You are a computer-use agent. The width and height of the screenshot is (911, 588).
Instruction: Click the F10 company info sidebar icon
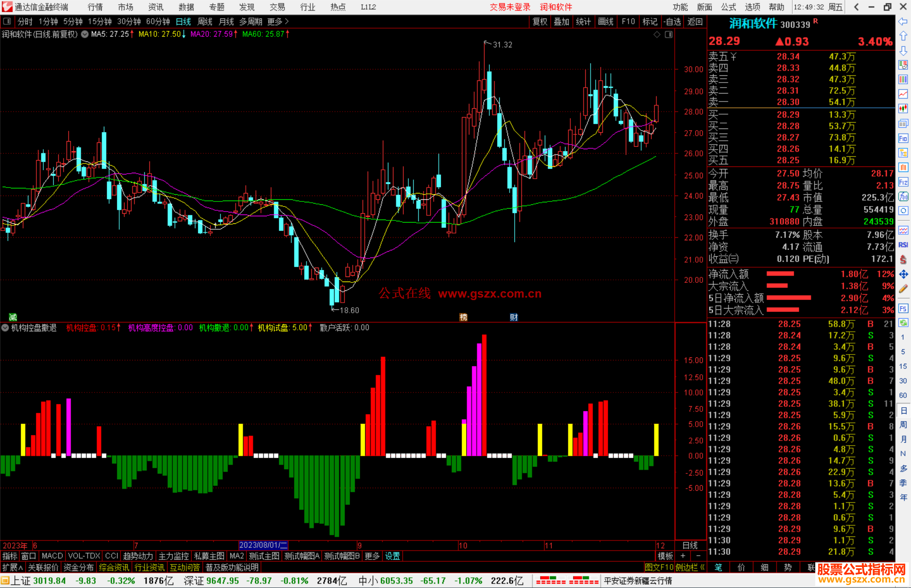[903, 138]
